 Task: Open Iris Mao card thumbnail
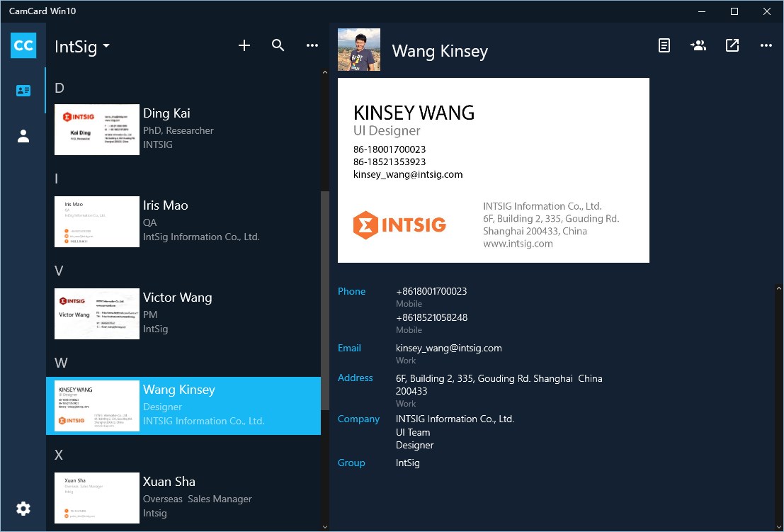pyautogui.click(x=97, y=222)
